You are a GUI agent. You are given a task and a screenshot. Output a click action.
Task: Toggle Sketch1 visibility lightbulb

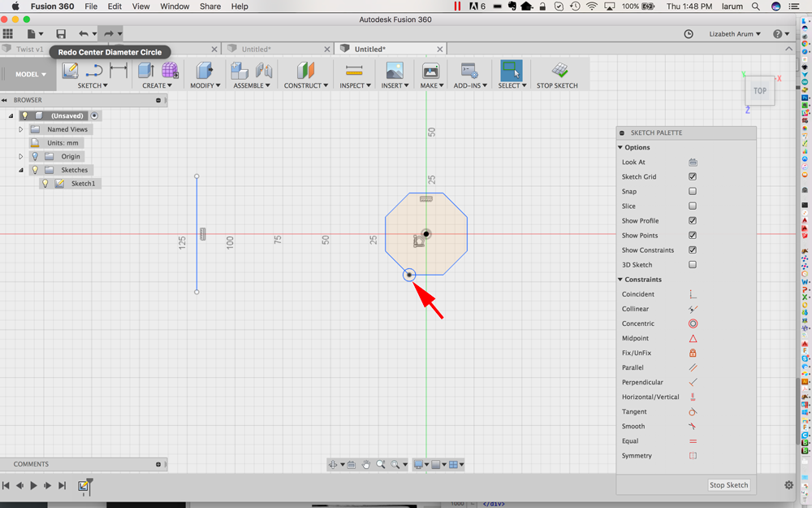click(x=45, y=184)
